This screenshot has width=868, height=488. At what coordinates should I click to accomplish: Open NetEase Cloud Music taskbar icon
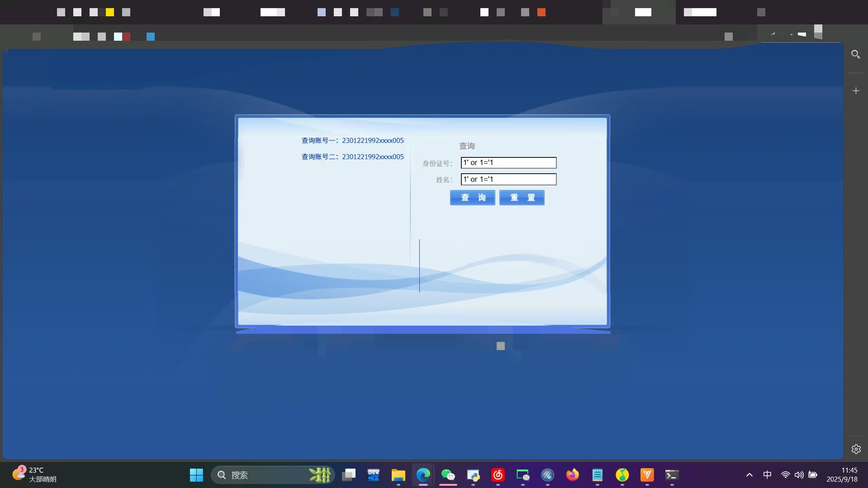[x=498, y=475]
